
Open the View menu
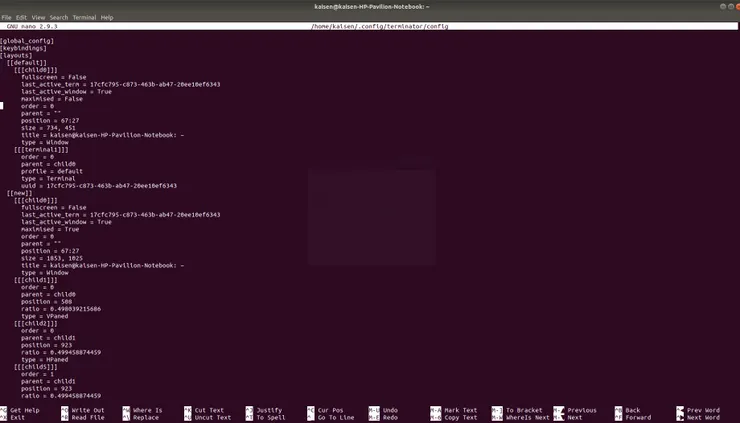click(x=38, y=17)
